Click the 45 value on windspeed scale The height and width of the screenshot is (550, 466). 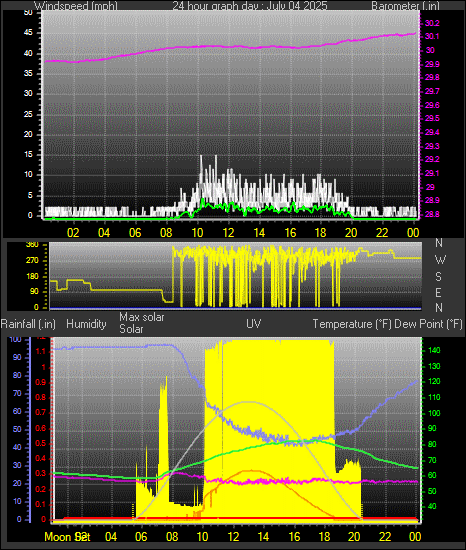[28, 33]
